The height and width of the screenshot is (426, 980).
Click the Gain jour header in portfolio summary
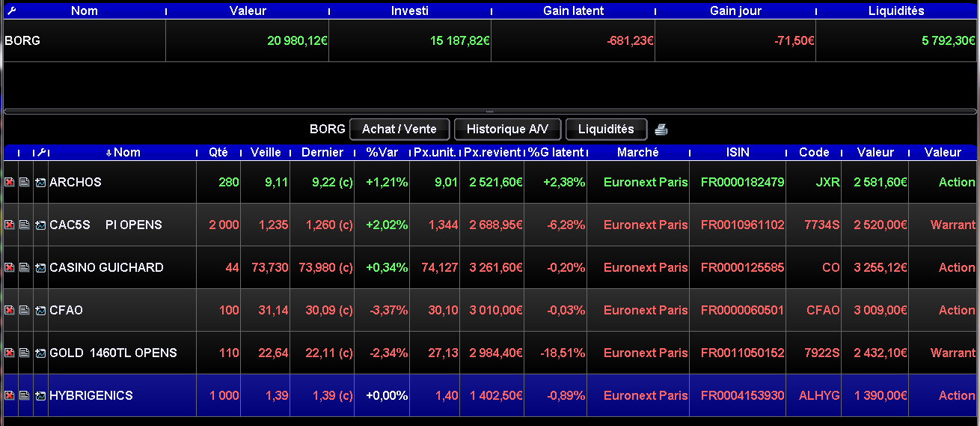736,10
